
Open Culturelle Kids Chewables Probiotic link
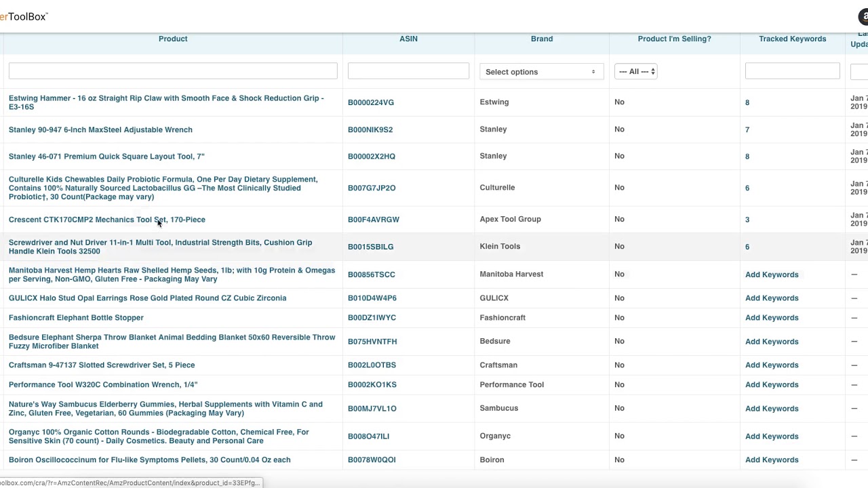pyautogui.click(x=163, y=188)
